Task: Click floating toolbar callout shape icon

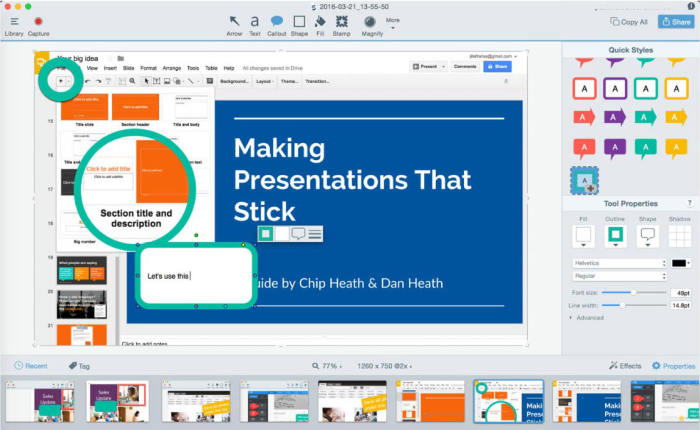Action: 298,234
